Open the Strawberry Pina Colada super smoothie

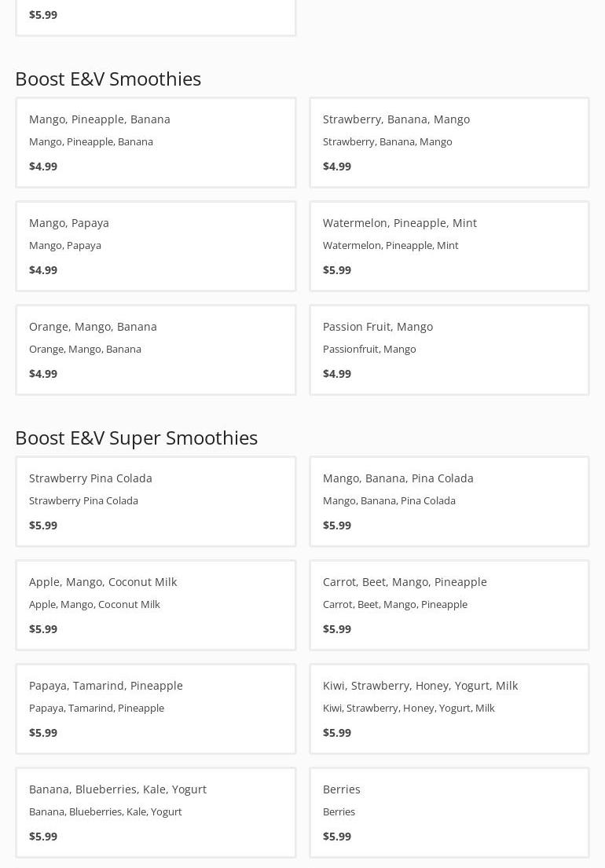(156, 501)
